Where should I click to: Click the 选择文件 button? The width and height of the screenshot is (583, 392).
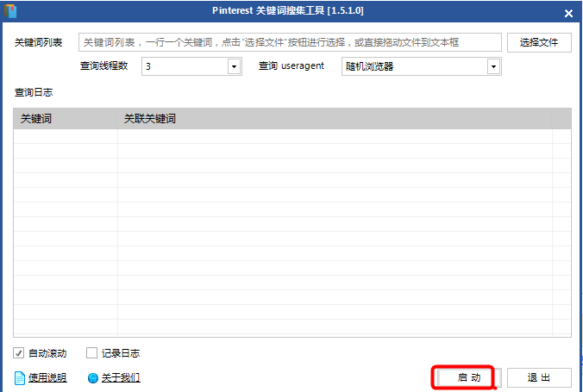coord(539,42)
